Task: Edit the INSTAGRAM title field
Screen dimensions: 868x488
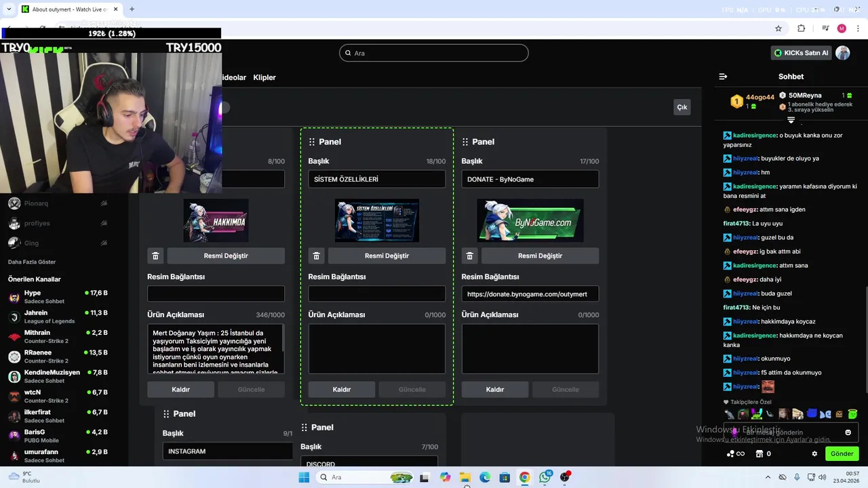Action: pyautogui.click(x=228, y=451)
